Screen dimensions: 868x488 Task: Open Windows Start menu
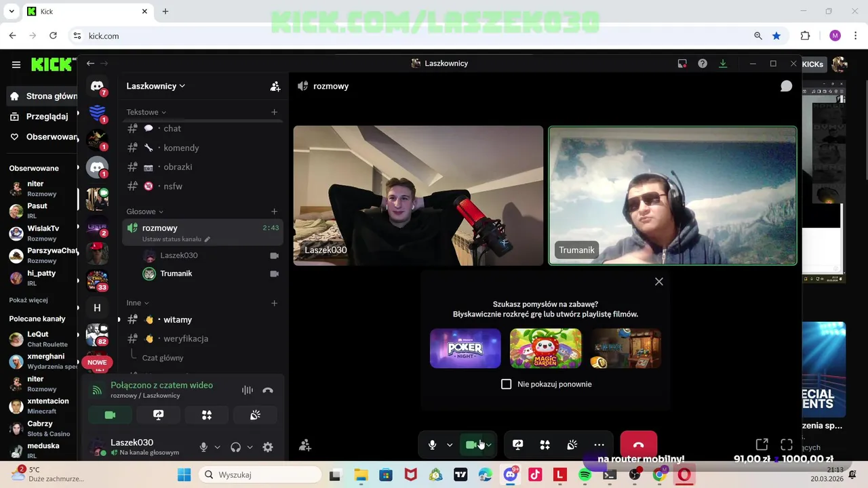[x=184, y=474]
